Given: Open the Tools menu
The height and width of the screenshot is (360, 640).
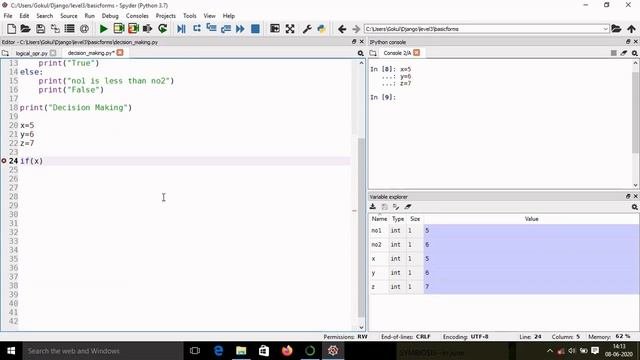Looking at the screenshot, I should 189,16.
